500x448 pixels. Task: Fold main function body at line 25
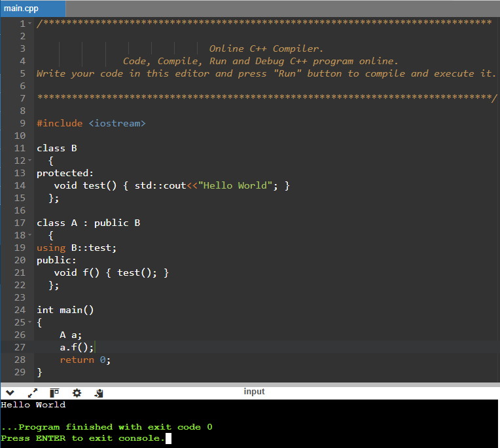pos(30,322)
